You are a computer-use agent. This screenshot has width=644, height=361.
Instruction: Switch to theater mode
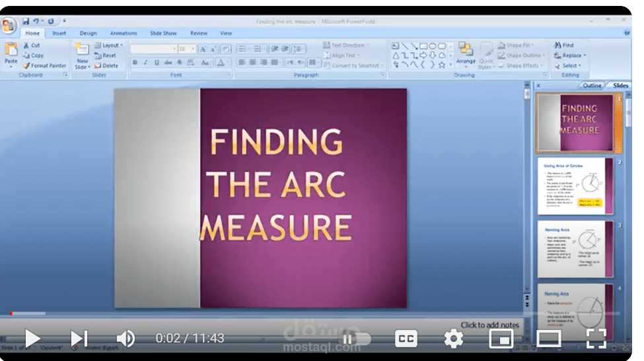coord(549,339)
